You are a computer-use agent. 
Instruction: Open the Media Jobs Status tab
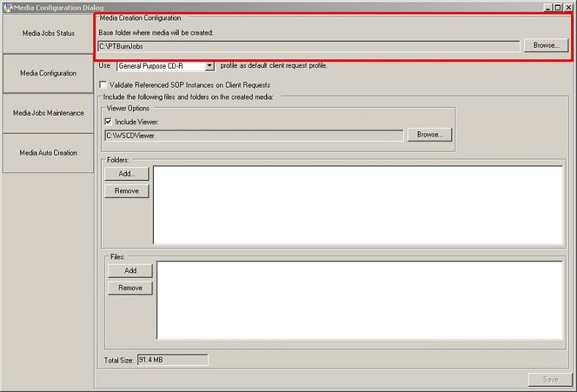coord(48,34)
